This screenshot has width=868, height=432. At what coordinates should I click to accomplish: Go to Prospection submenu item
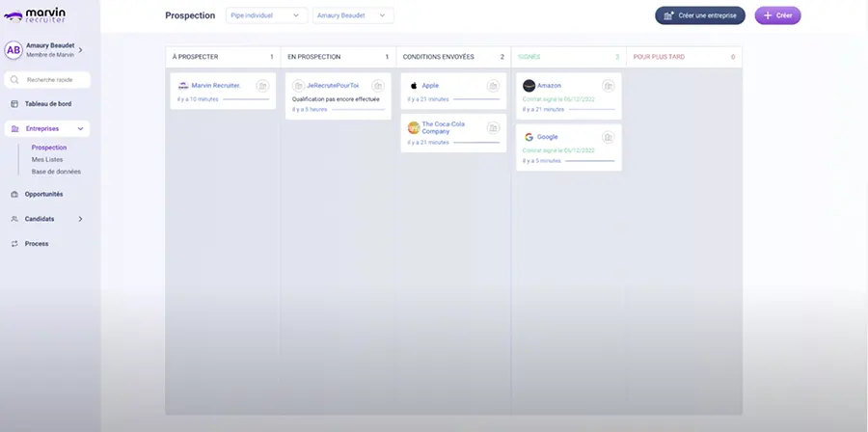49,148
